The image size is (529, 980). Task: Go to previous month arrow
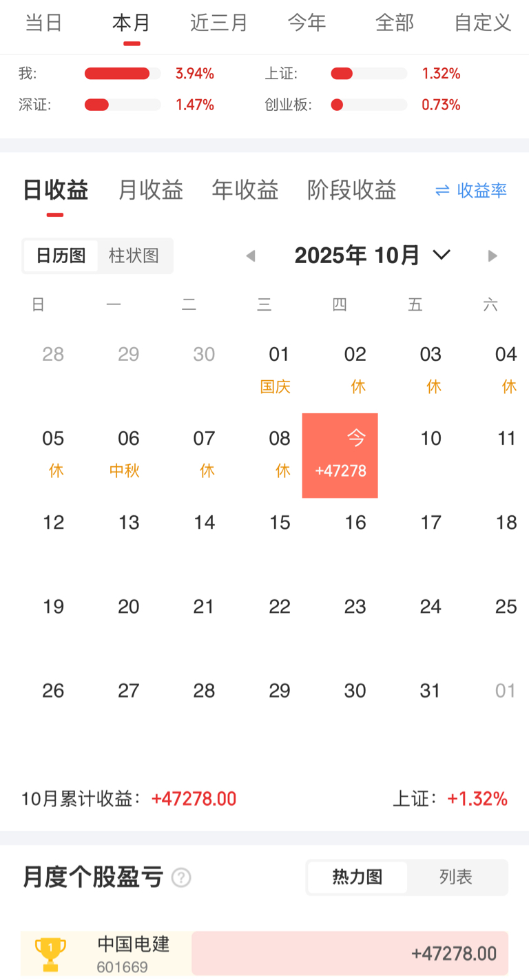[251, 256]
